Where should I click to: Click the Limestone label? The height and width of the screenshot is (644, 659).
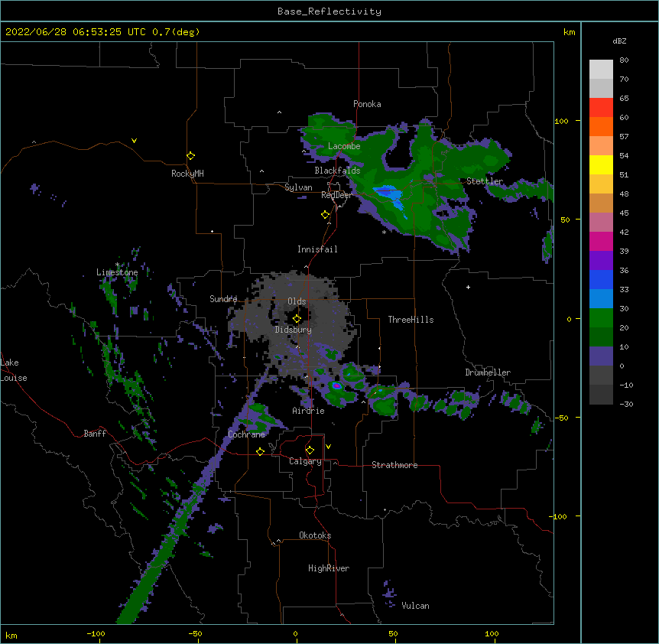pyautogui.click(x=117, y=272)
